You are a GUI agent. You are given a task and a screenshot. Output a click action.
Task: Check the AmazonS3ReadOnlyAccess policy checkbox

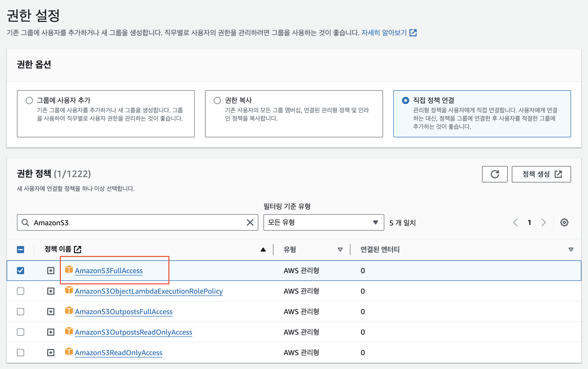(21, 353)
